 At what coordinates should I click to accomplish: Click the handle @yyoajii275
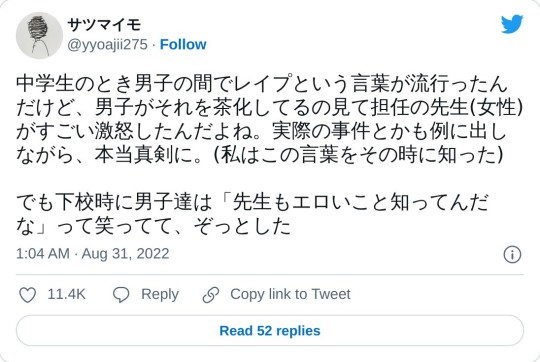point(107,45)
